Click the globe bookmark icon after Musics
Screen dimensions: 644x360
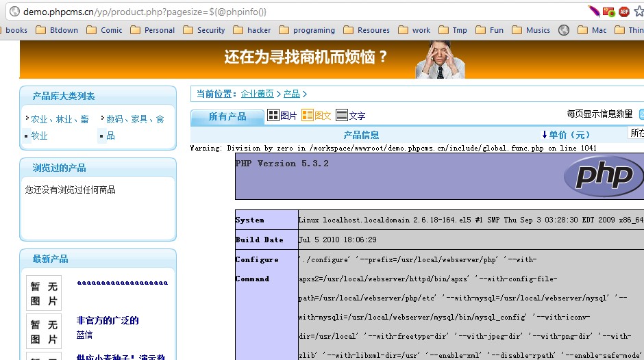click(564, 30)
